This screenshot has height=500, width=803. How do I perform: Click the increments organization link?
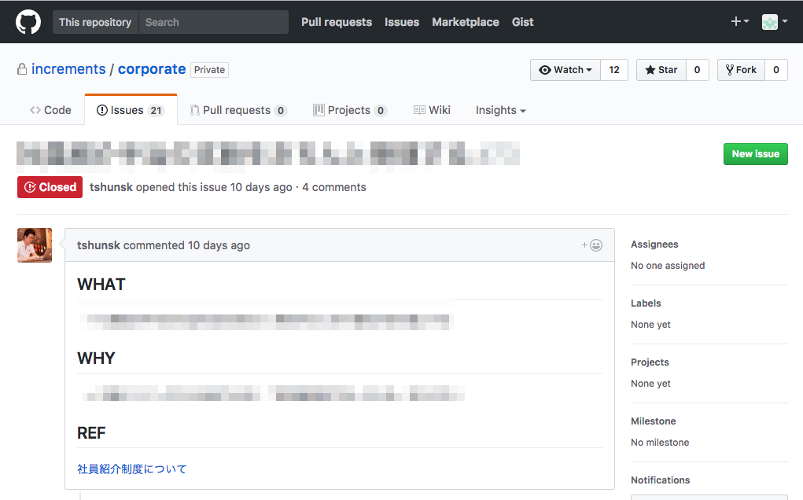pos(68,69)
